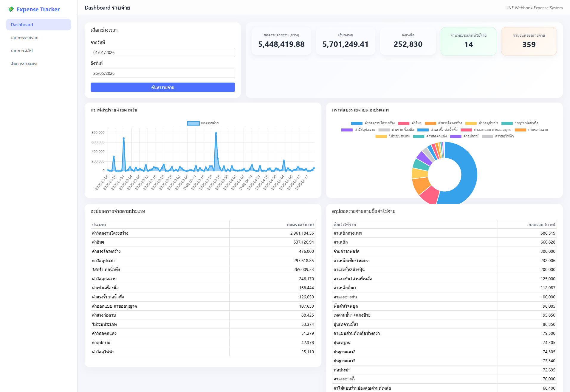Click the 70,000 amount cell
Image resolution: width=570 pixels, height=392 pixels.
tap(527, 379)
